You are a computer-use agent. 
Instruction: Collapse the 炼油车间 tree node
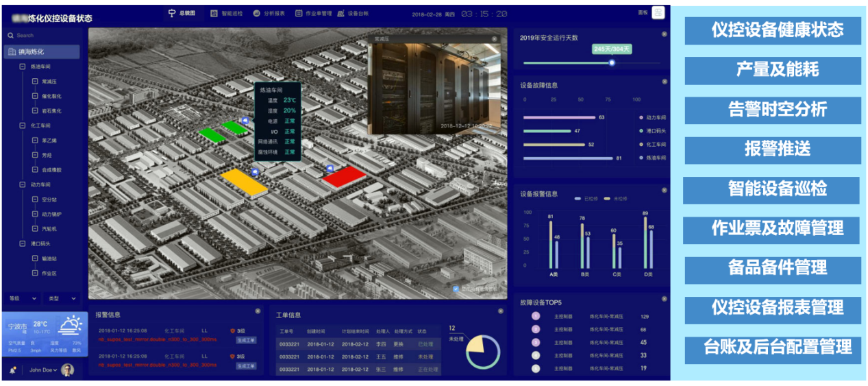(x=23, y=67)
